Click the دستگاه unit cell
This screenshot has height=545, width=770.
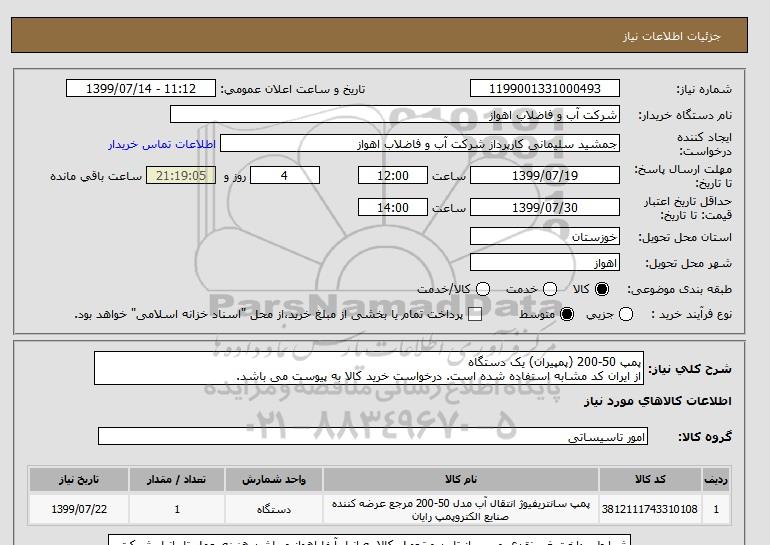[x=274, y=509]
